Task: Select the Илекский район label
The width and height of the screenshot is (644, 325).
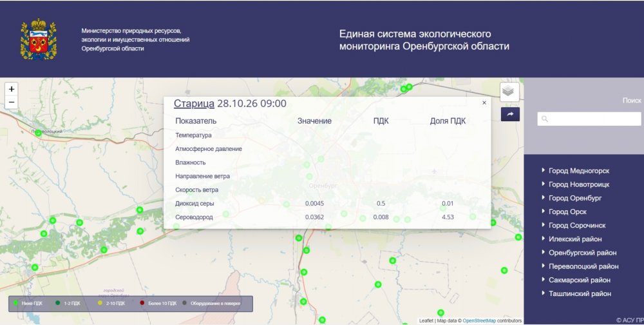Action: point(575,239)
